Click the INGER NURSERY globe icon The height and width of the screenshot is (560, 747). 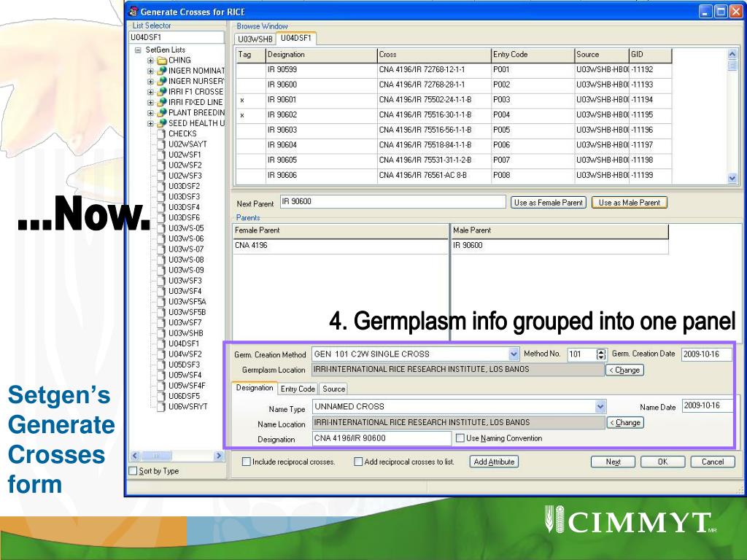[x=162, y=82]
